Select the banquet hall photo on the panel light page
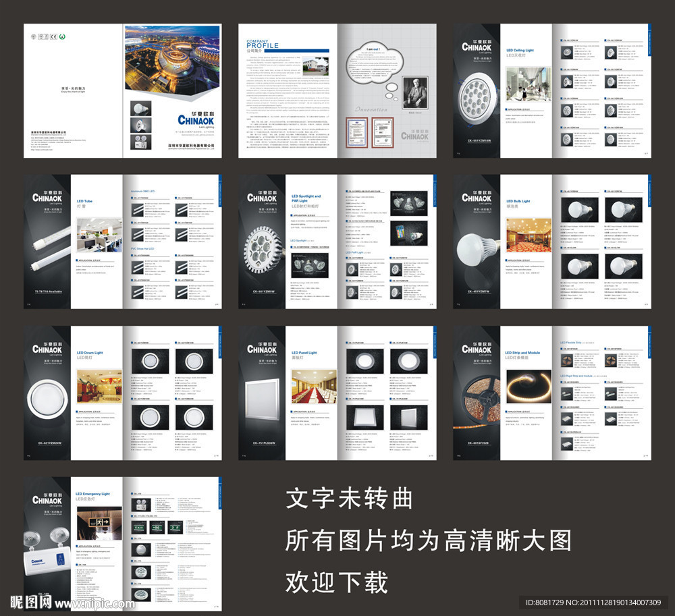 314,386
